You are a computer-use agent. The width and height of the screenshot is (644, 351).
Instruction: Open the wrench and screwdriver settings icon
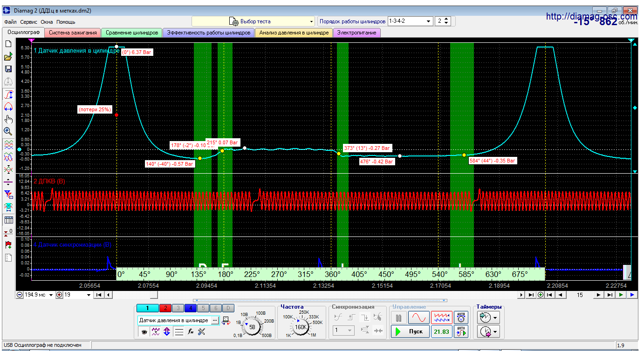[x=202, y=331]
